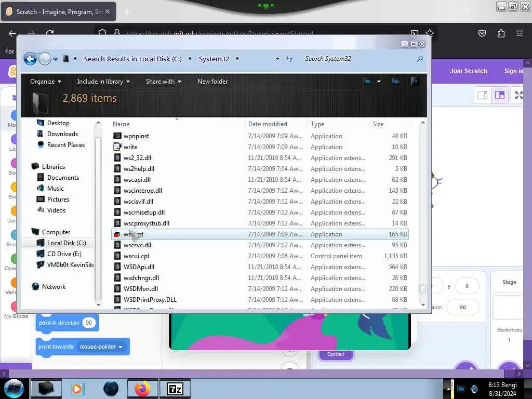The height and width of the screenshot is (399, 532).
Task: Click System32 in the address breadcrumb
Action: (x=214, y=59)
